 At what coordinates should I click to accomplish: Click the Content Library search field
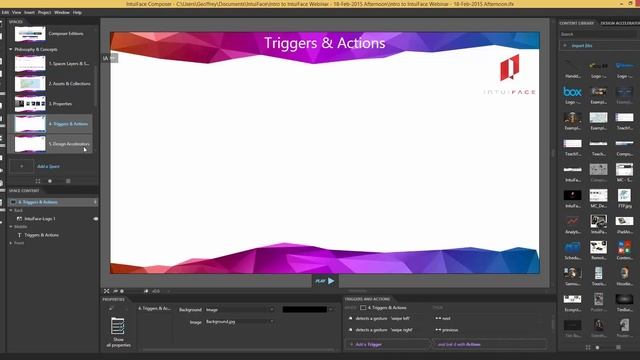click(599, 34)
